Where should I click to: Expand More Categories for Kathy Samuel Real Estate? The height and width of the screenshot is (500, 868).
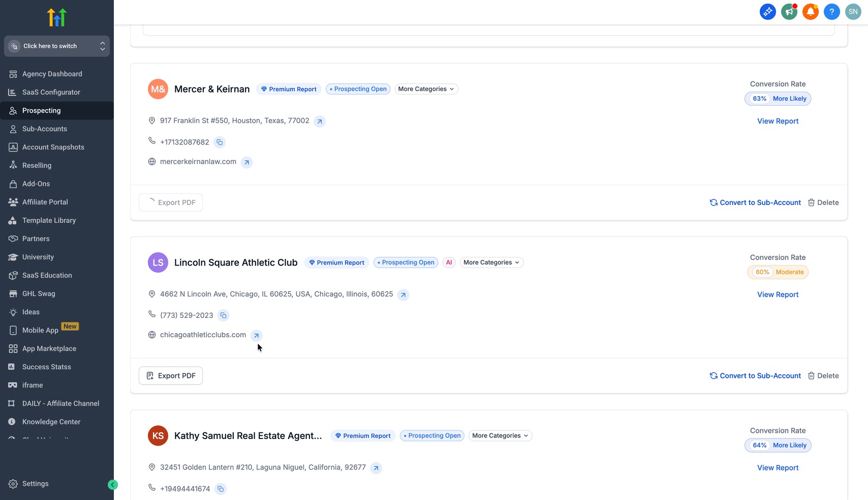[500, 436]
